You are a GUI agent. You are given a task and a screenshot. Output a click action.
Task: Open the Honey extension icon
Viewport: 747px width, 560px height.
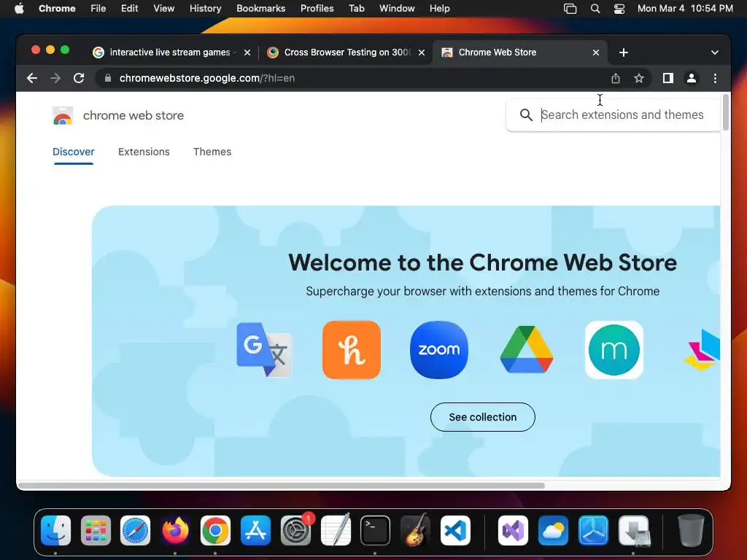coord(352,350)
